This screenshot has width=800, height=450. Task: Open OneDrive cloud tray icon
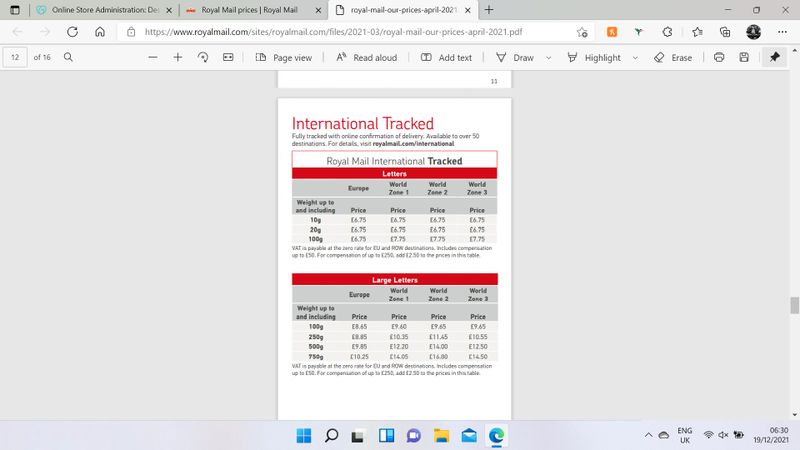click(x=663, y=435)
